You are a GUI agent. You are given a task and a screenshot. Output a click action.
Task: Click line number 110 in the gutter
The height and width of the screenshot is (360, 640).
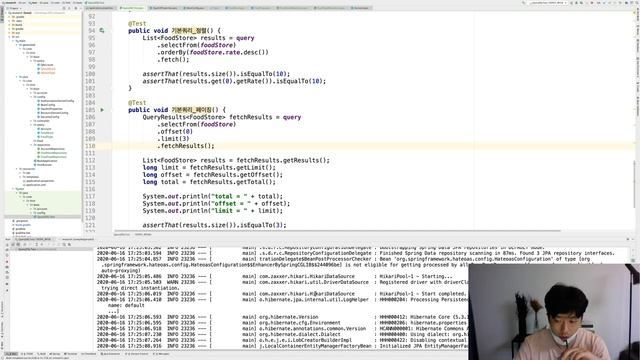coord(90,146)
